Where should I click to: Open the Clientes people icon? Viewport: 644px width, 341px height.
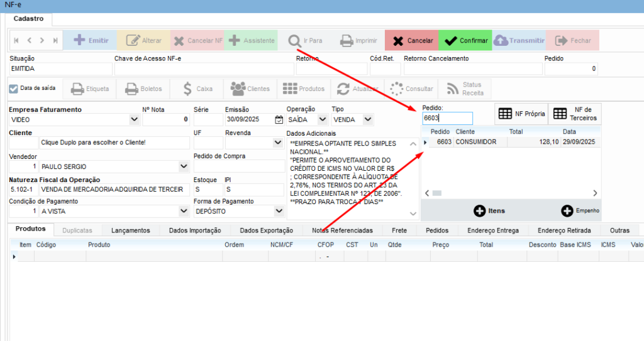pyautogui.click(x=250, y=89)
